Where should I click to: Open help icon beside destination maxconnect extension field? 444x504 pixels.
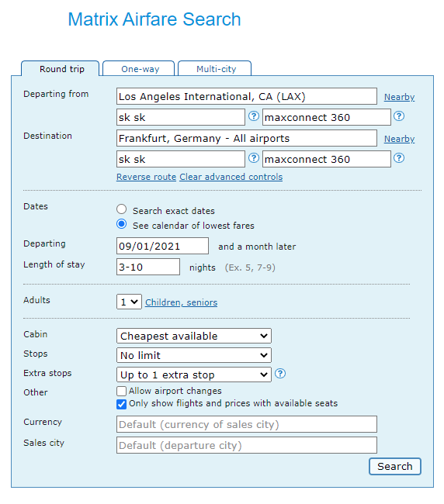pos(399,158)
